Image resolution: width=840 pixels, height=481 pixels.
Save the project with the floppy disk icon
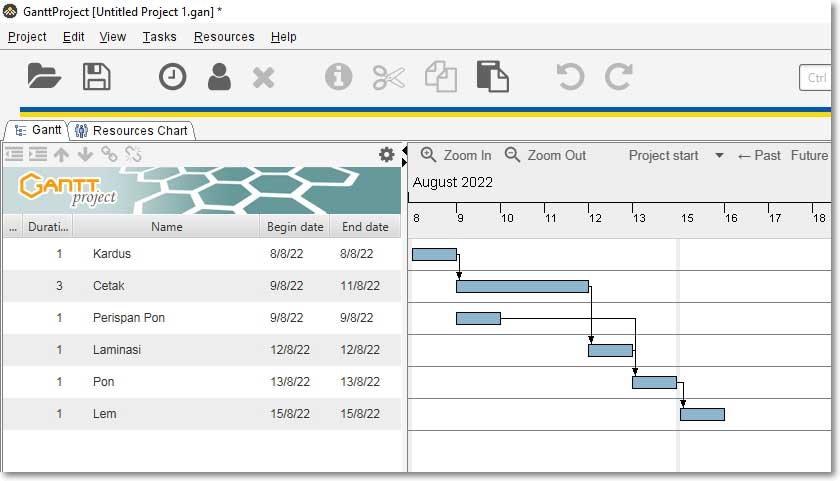[x=97, y=76]
